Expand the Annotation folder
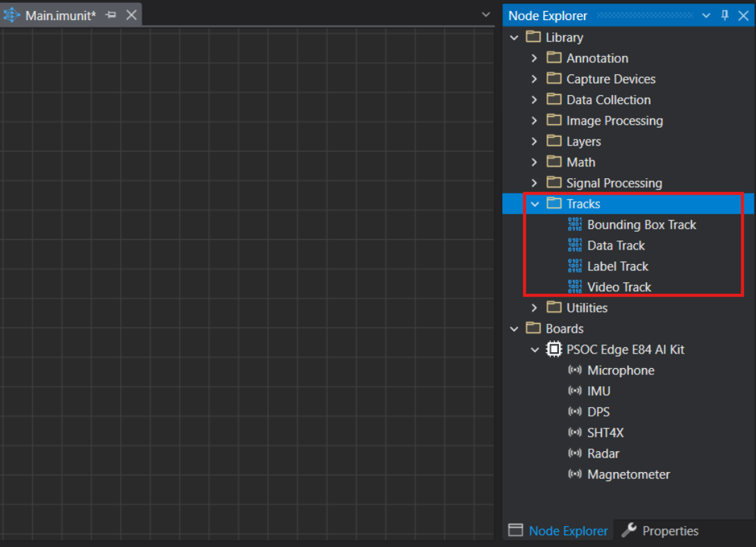Viewport: 756px width, 547px height. click(534, 58)
